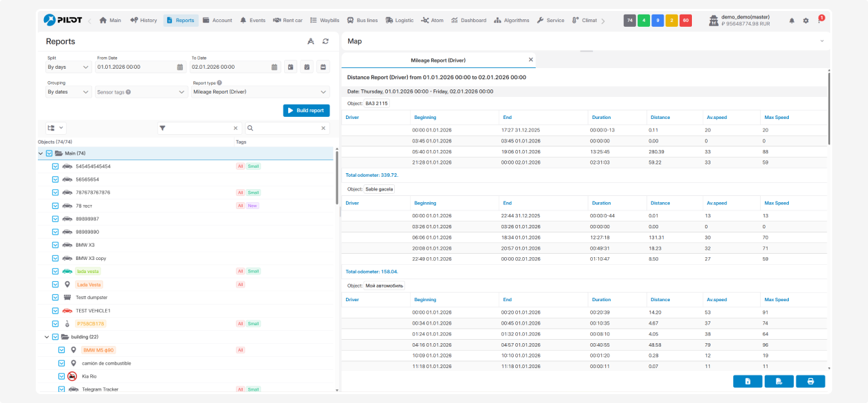868x403 pixels.
Task: Expand the Report type dropdown
Action: click(x=261, y=91)
